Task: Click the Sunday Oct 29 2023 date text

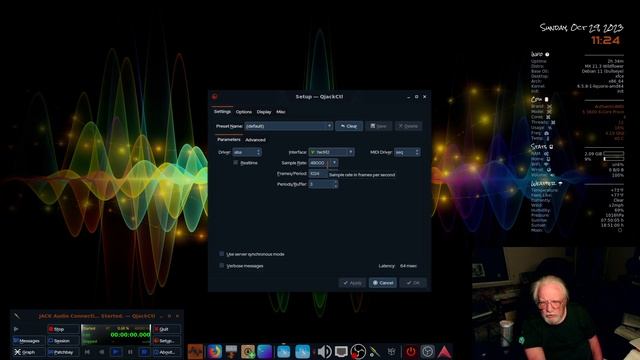Action: [581, 27]
